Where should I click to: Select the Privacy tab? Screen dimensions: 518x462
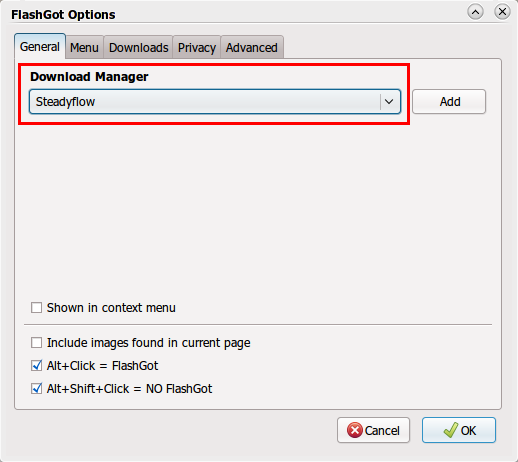[197, 47]
